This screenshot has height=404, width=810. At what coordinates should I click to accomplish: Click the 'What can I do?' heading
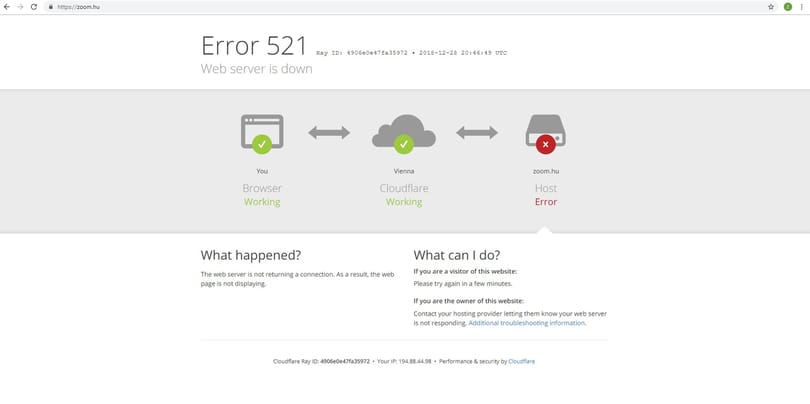(457, 255)
